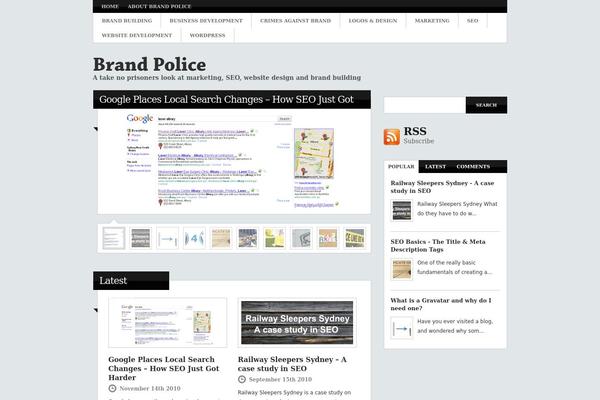
Task: Click the orange RSS feed icon
Action: pos(392,137)
